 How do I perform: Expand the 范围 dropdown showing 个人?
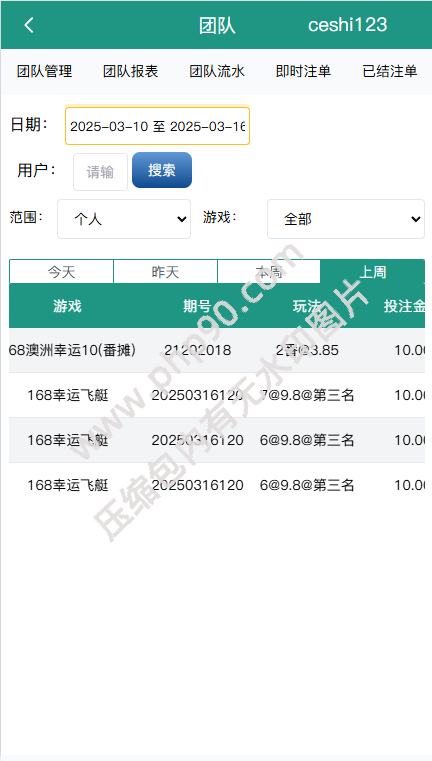click(x=124, y=219)
